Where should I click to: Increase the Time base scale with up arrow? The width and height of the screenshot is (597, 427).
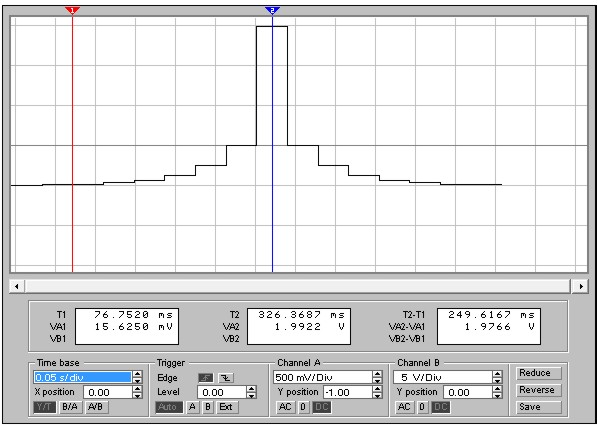click(137, 374)
